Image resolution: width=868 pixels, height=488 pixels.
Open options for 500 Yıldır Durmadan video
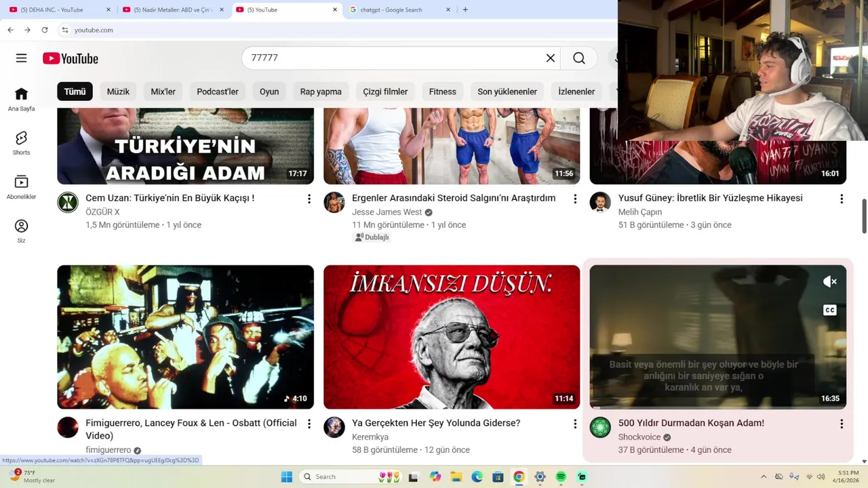(x=842, y=424)
